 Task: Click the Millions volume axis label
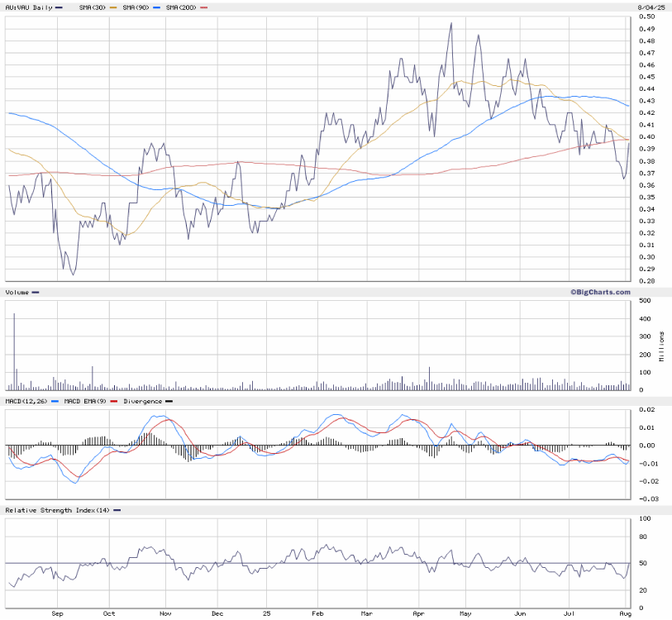coord(661,346)
